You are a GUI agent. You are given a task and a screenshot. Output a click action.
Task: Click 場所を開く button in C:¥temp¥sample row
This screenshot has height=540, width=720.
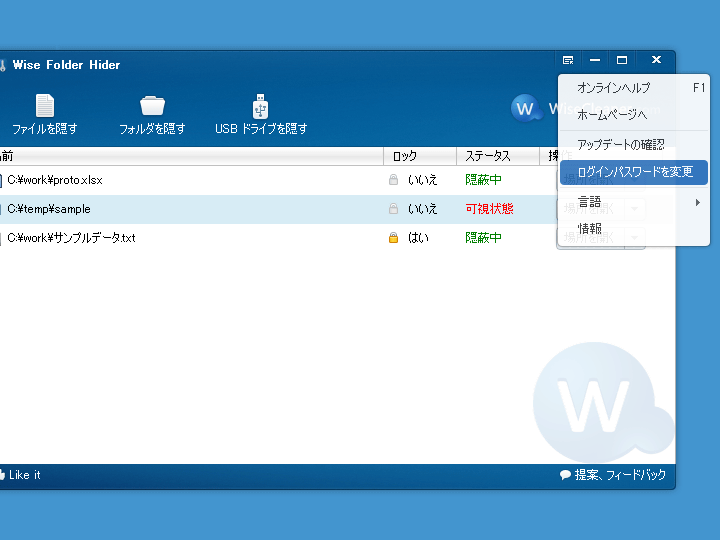(591, 209)
